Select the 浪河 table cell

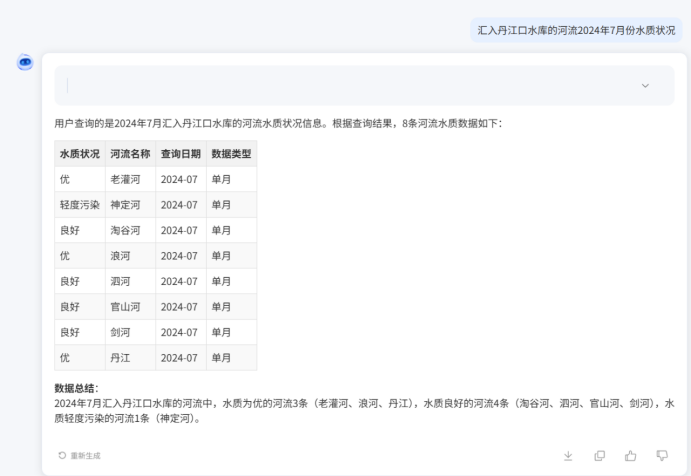pyautogui.click(x=130, y=256)
